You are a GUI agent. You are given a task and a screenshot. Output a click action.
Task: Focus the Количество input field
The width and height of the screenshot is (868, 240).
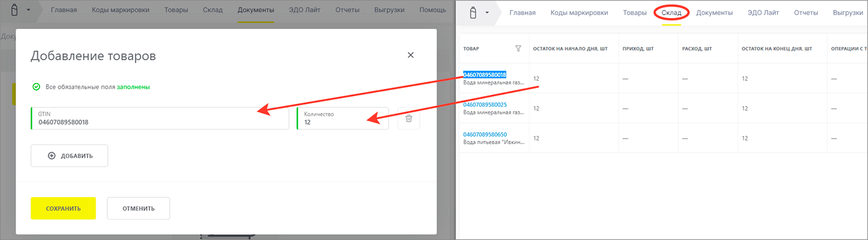point(343,118)
